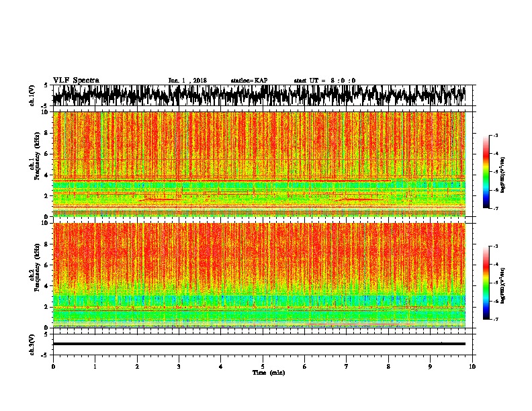This screenshot has height=411, width=532.
Task: Click the ch.1 "Frequency (kHz)" axis label
Action: pos(37,156)
